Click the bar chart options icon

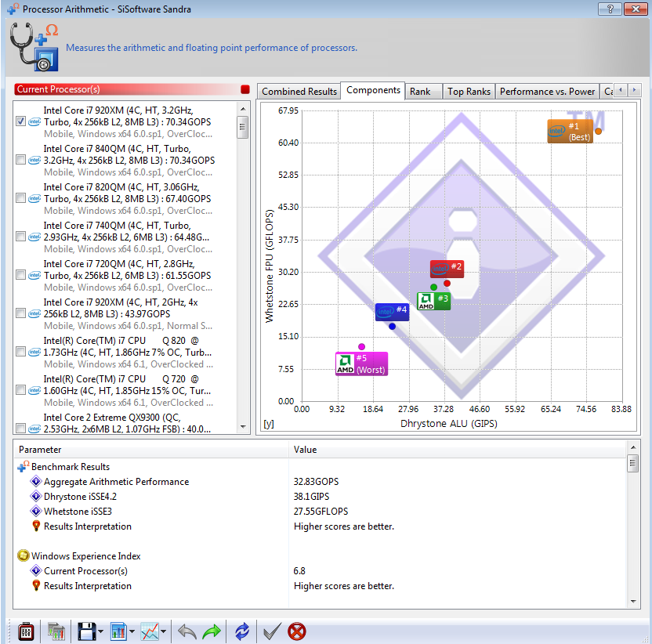point(118,631)
